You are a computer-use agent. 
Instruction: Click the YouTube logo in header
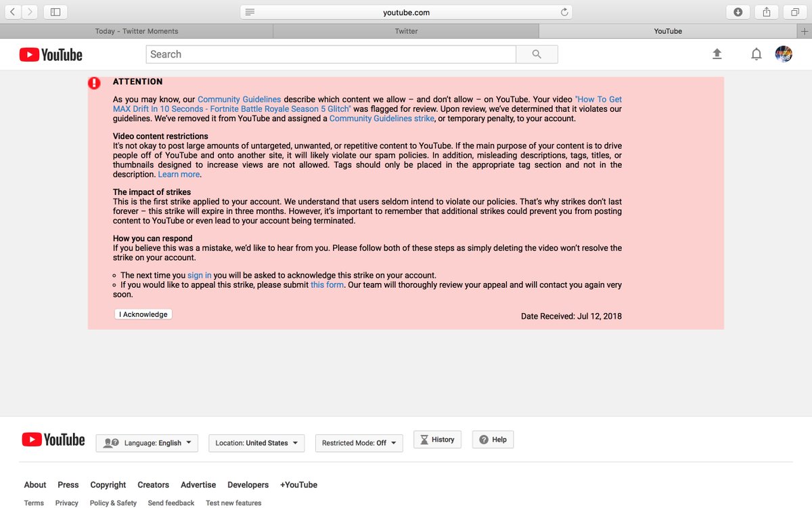click(x=51, y=55)
